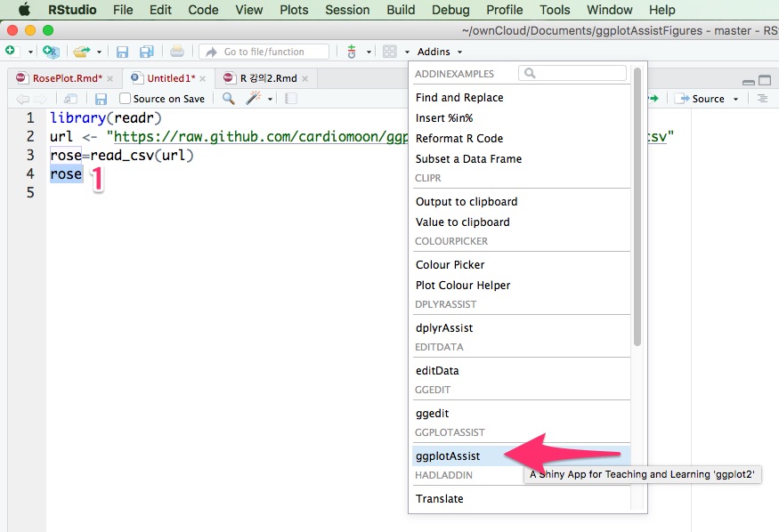This screenshot has height=532, width=779.
Task: Open the File menu
Action: (123, 10)
